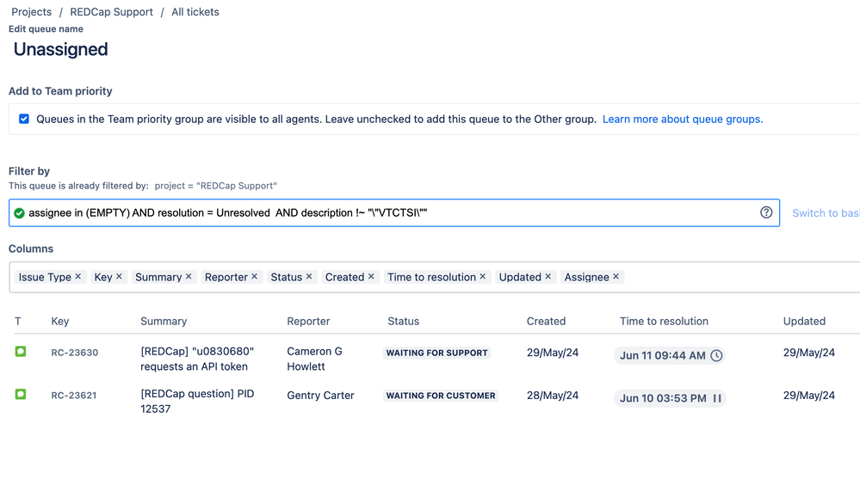
Task: Open ticket RC-23630
Action: point(75,353)
